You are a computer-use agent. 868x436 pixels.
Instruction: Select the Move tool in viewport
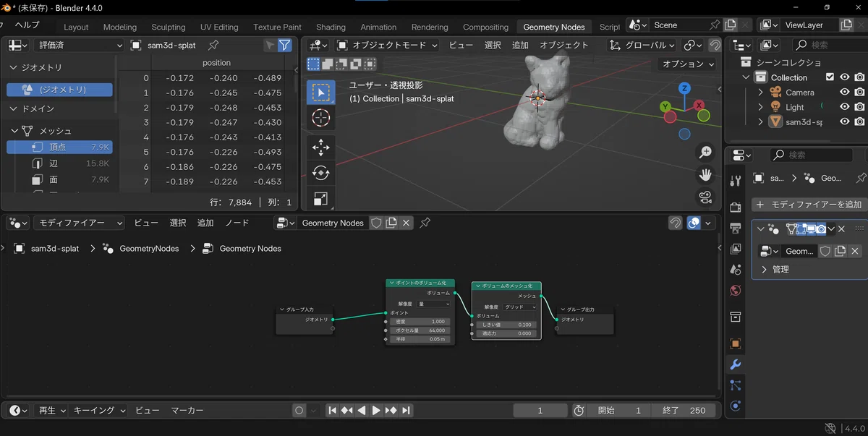[x=320, y=148]
